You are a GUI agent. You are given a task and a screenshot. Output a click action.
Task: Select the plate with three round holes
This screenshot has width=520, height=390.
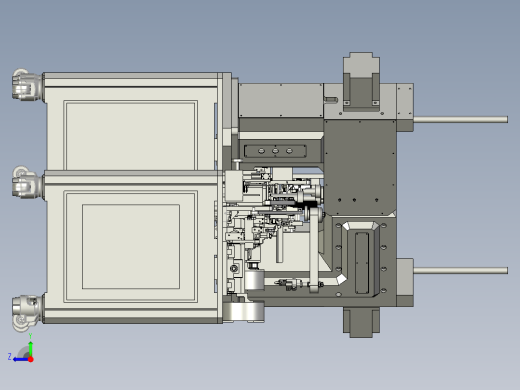click(x=275, y=151)
